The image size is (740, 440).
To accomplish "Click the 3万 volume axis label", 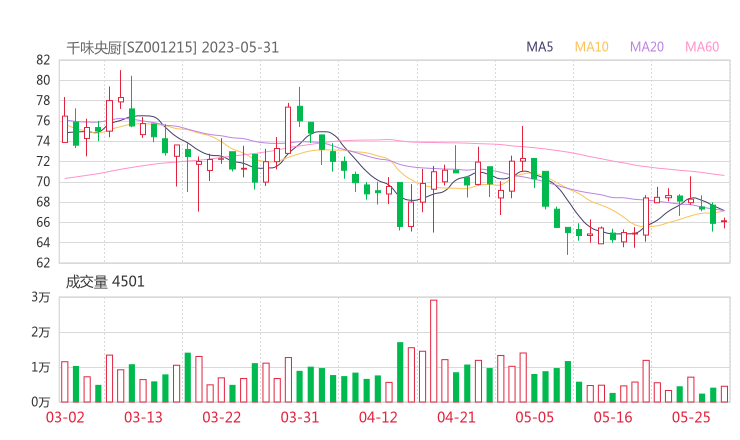I will (x=41, y=297).
